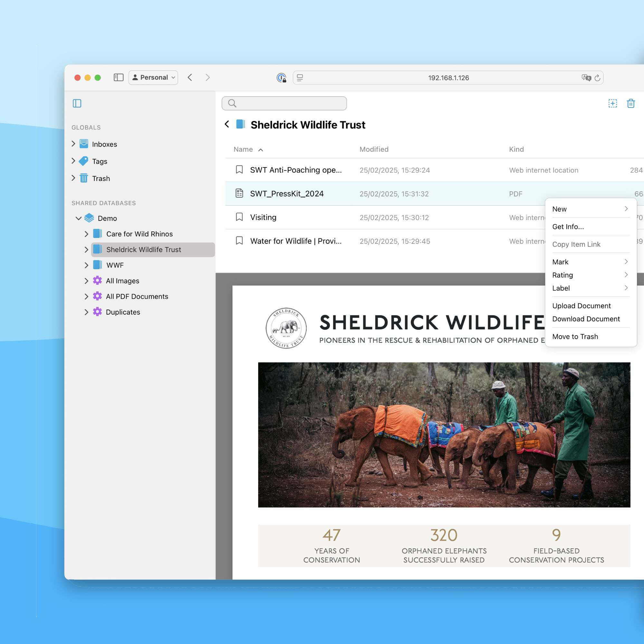The width and height of the screenshot is (644, 644).
Task: Expand the Duplicates smart group
Action: [86, 312]
